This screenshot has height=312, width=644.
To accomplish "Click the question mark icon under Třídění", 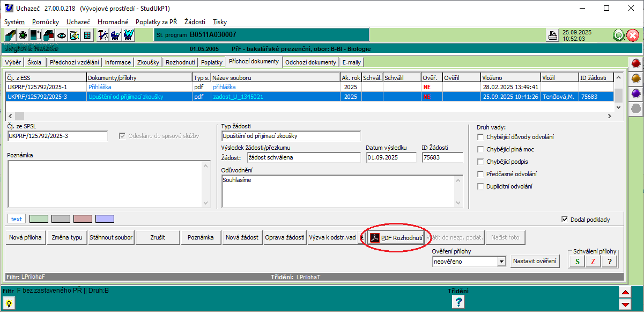I will click(458, 302).
